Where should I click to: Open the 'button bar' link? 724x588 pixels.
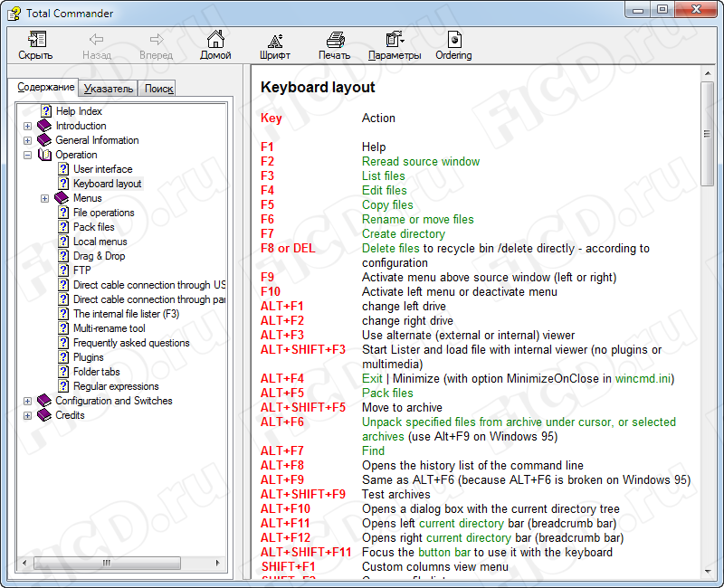(x=444, y=553)
